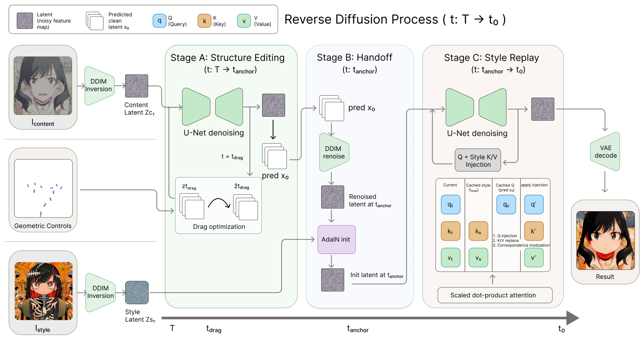This screenshot has height=340, width=644.
Task: Click the orange k Key legend box
Action: 204,21
